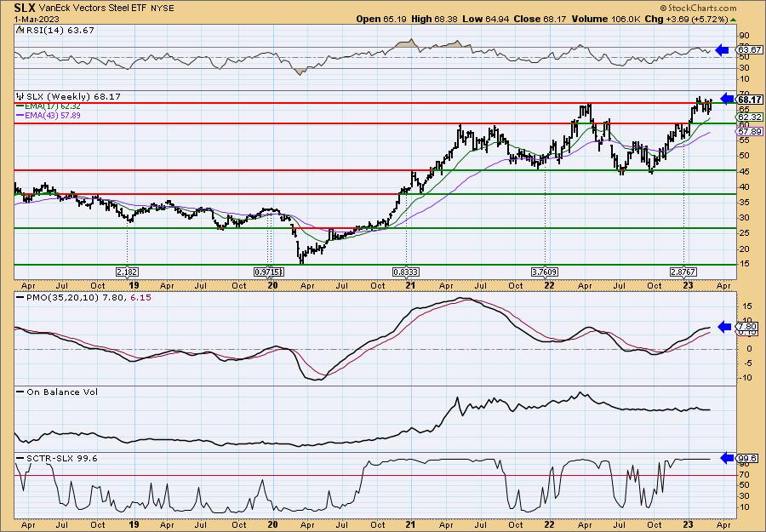Viewport: 766px width, 532px height.
Task: Click the bar-chart icon beside SLX (Weekly)
Action: tap(20, 96)
